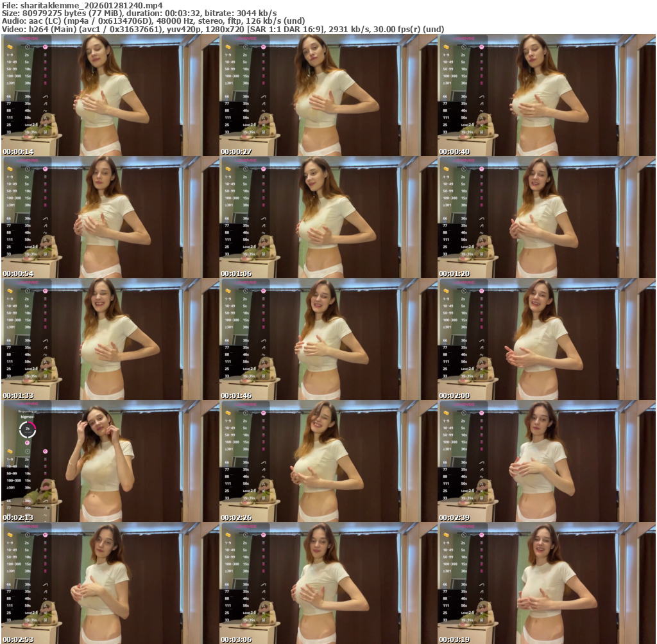The width and height of the screenshot is (657, 644).
Task: Open the frame stamped 00:00:14
Action: [110, 95]
